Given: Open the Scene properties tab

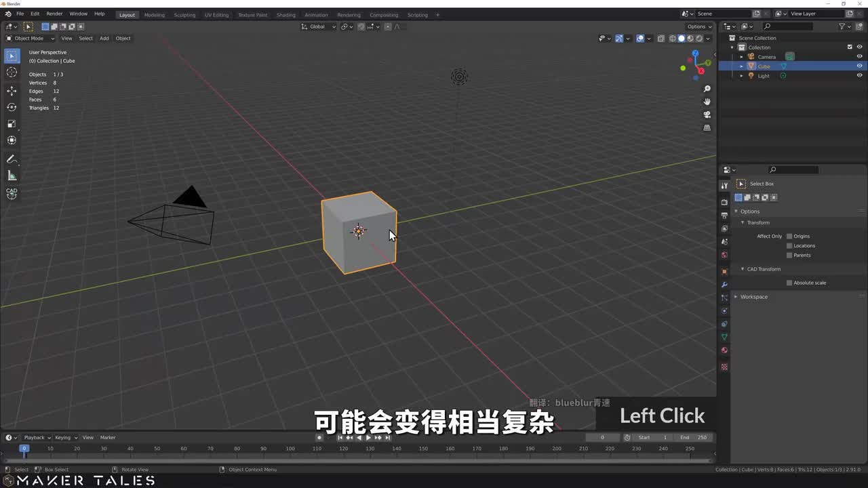Looking at the screenshot, I should point(724,242).
